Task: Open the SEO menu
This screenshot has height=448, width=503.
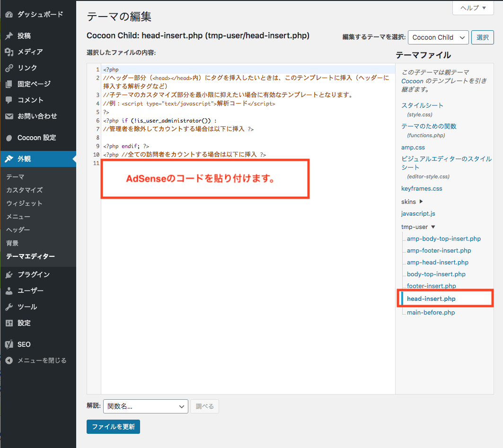Action: pos(24,344)
